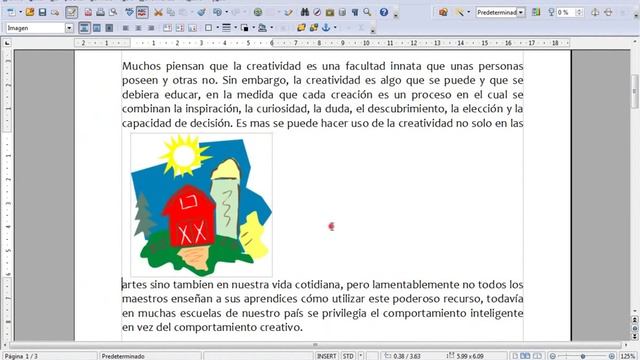Run the Spelling and grammar check
The height and width of the screenshot is (360, 640).
pyautogui.click(x=129, y=12)
